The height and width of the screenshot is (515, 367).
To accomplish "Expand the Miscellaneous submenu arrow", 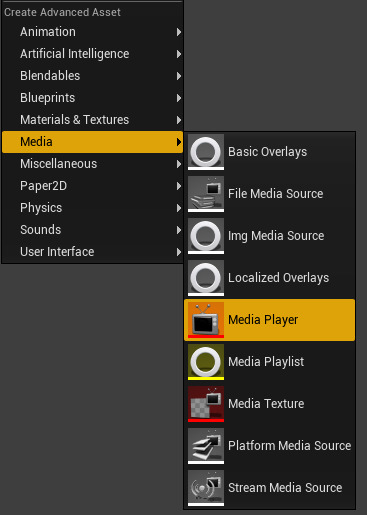I will tap(179, 164).
